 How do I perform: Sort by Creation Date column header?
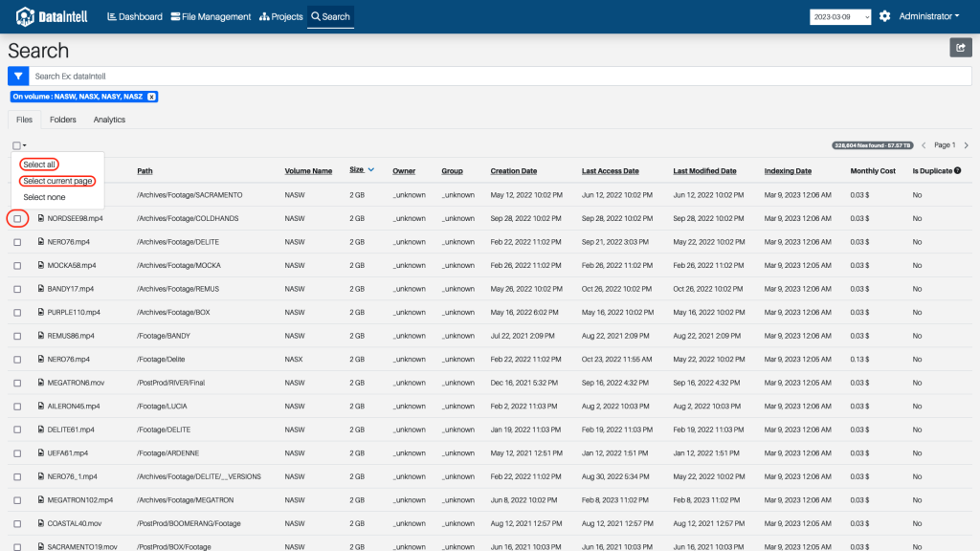[x=514, y=170]
